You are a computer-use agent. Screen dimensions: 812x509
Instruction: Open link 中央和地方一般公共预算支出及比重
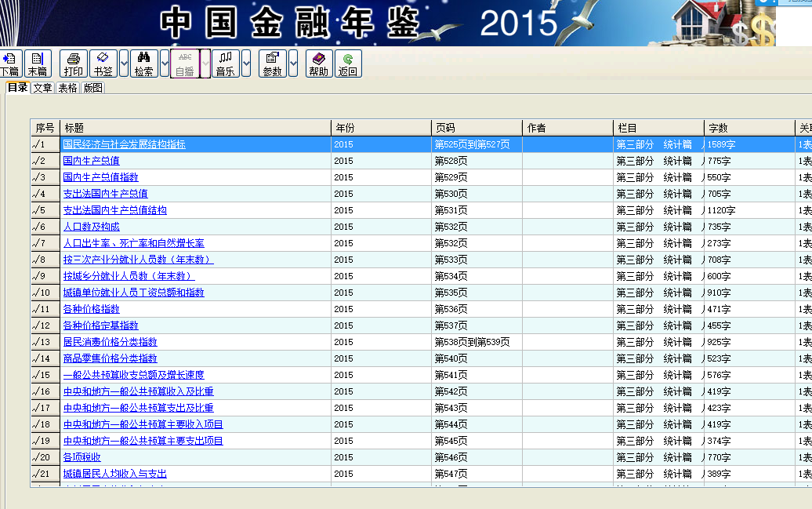[x=138, y=408]
